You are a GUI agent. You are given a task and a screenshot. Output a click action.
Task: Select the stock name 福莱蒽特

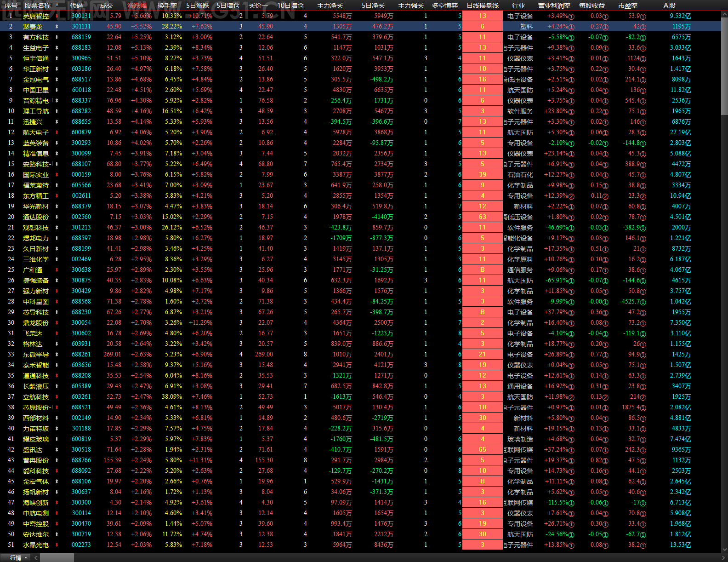[x=36, y=185]
